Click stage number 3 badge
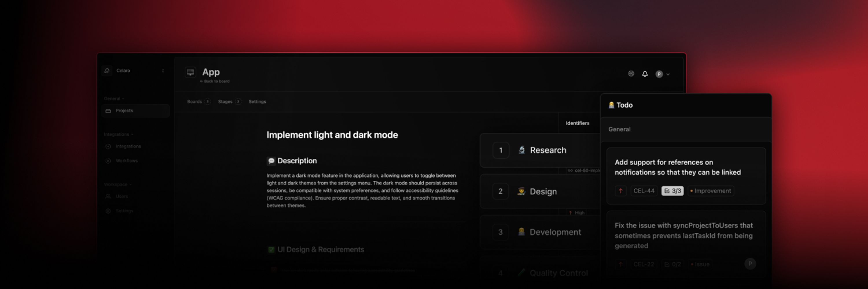Screen dimensions: 868x289 point(500,232)
